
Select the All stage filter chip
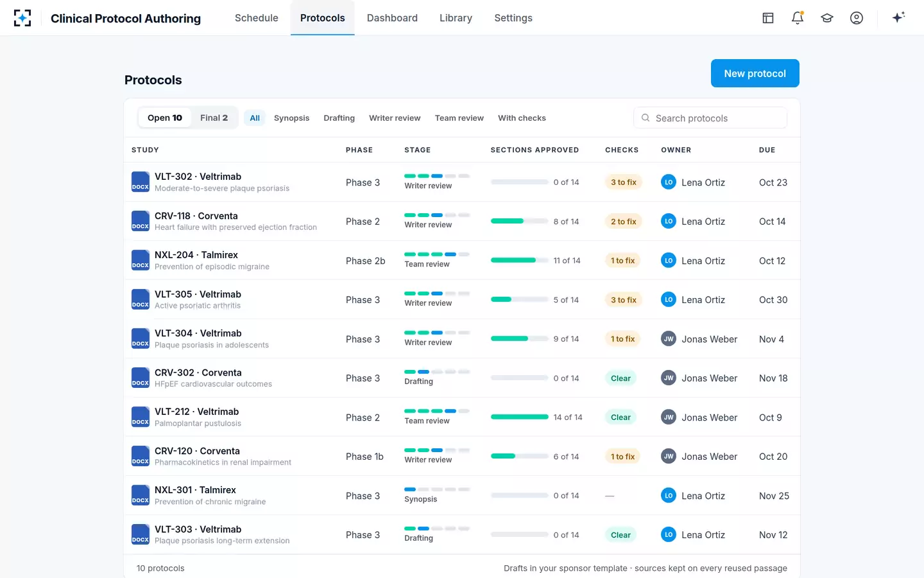[255, 118]
